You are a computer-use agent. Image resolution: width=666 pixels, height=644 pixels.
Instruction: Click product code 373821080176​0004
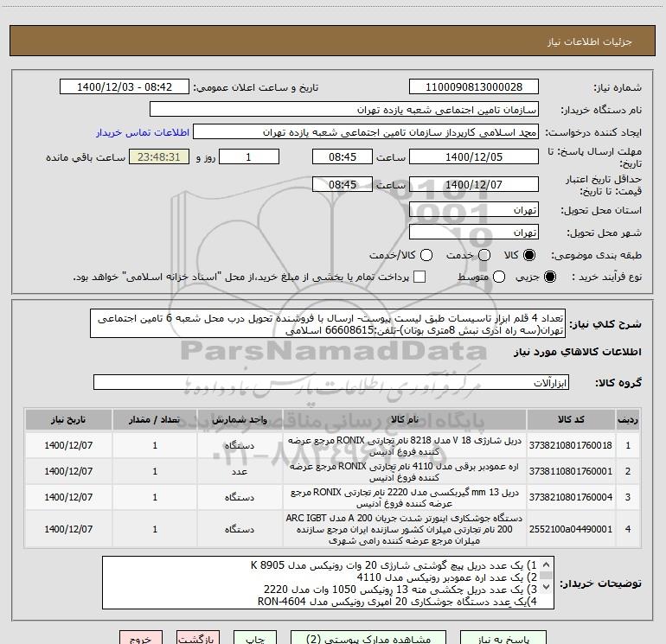[571, 497]
